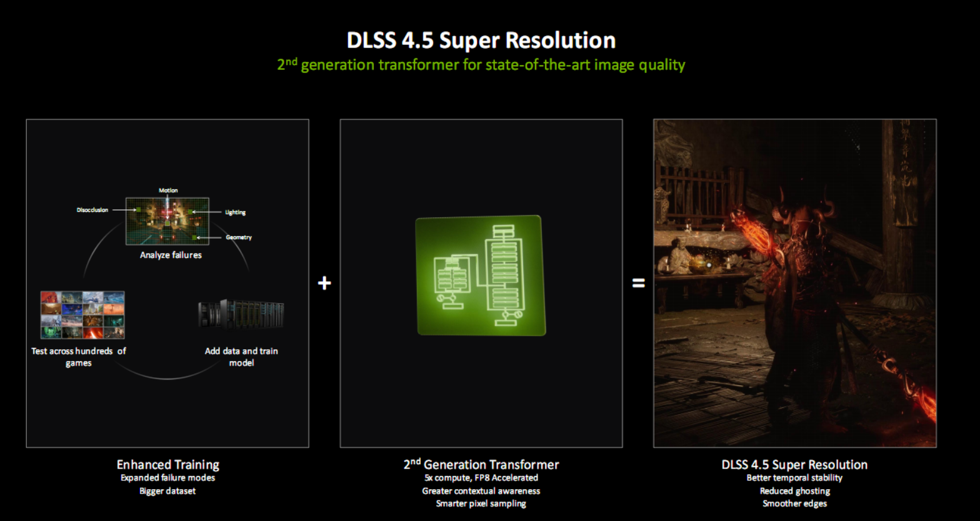This screenshot has width=980, height=521.
Task: Click the equals sign before game screenshot
Action: [x=637, y=283]
